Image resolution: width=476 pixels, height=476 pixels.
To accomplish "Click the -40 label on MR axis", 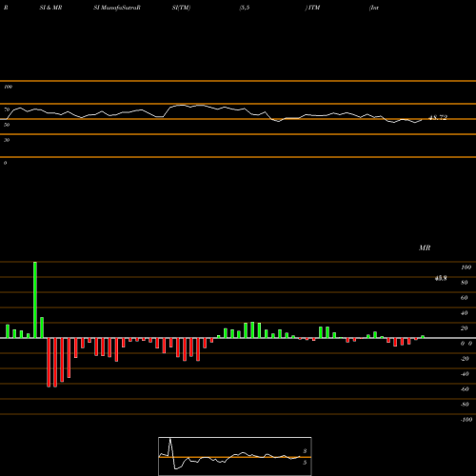I will click(x=465, y=374).
